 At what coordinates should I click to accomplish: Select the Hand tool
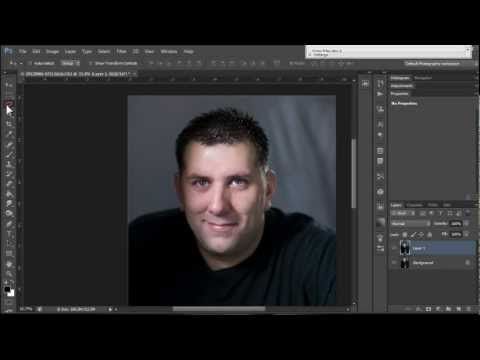tap(9, 264)
